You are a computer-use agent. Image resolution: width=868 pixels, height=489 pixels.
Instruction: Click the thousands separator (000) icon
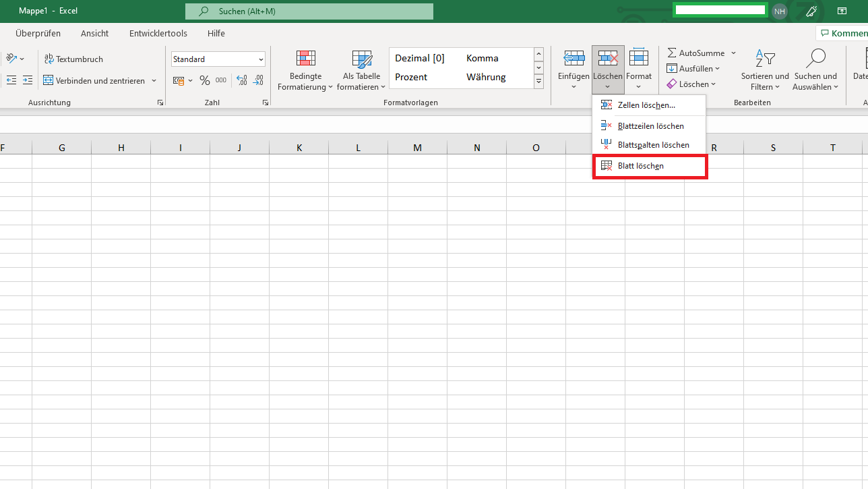coord(221,81)
